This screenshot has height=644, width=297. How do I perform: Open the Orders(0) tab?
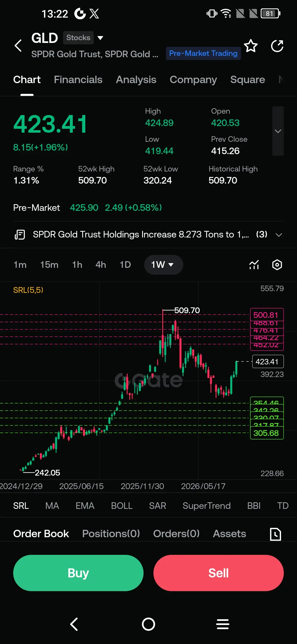point(176,534)
